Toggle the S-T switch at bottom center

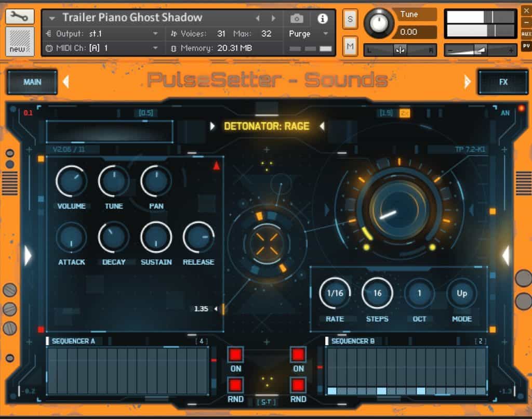(267, 402)
